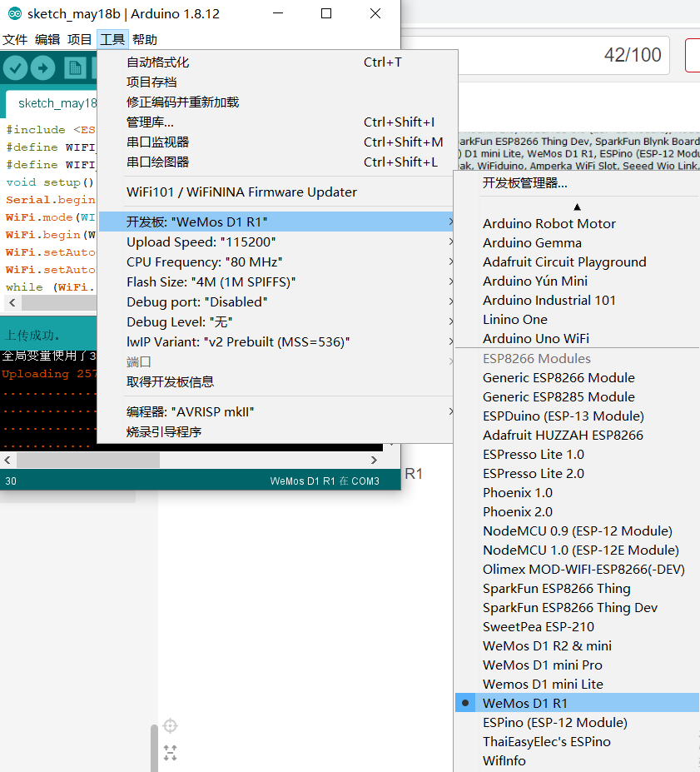Choose WeMos D1 R2 & mini board
This screenshot has width=700, height=772.
[577, 646]
